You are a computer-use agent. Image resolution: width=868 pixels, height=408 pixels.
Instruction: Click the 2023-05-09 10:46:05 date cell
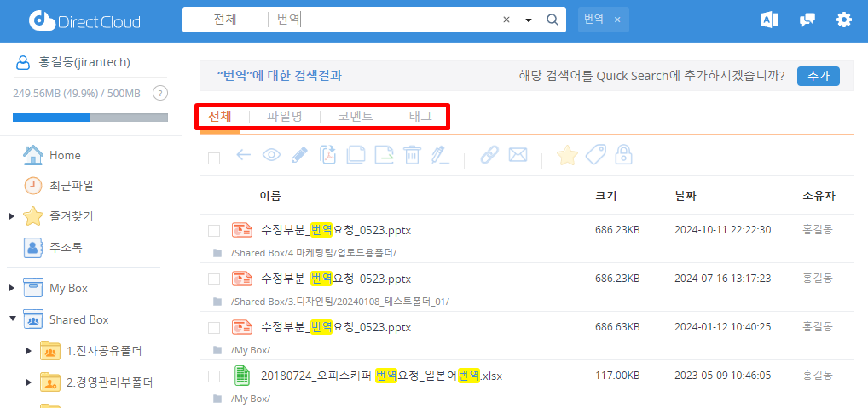(x=722, y=376)
